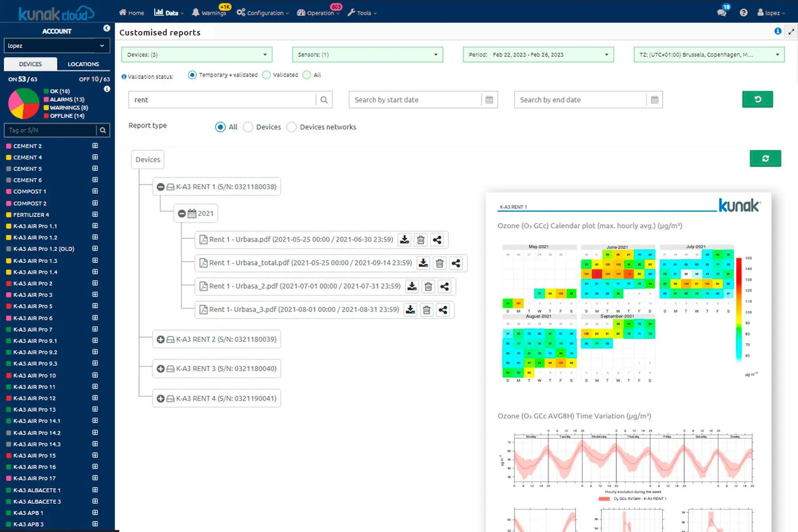Click the Tag or S/N search field
This screenshot has width=798, height=532.
coord(51,130)
